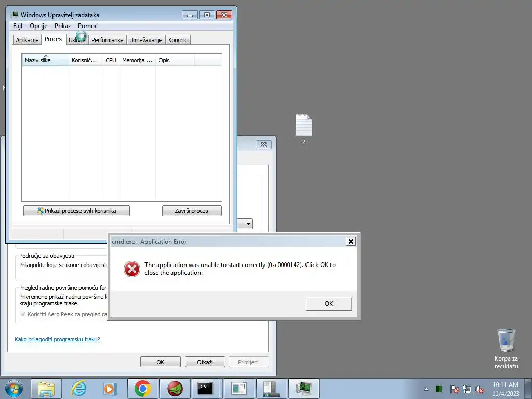Close the cmd.exe Application Error dialog
The height and width of the screenshot is (399, 532).
(351, 241)
